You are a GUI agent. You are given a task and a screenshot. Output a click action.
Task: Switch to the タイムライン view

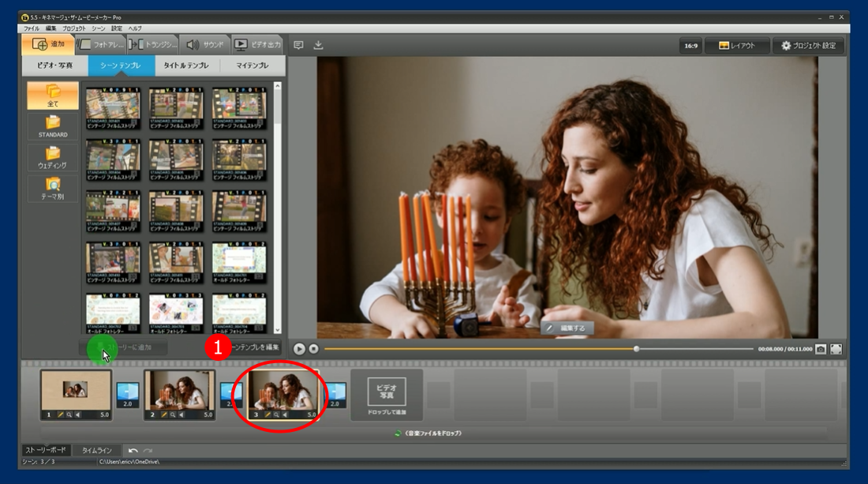pos(97,450)
